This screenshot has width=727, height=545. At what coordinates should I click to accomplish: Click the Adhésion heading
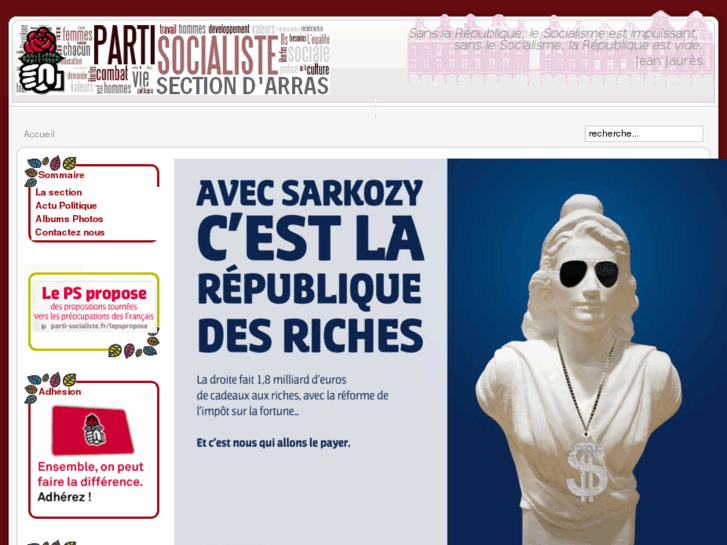click(59, 391)
